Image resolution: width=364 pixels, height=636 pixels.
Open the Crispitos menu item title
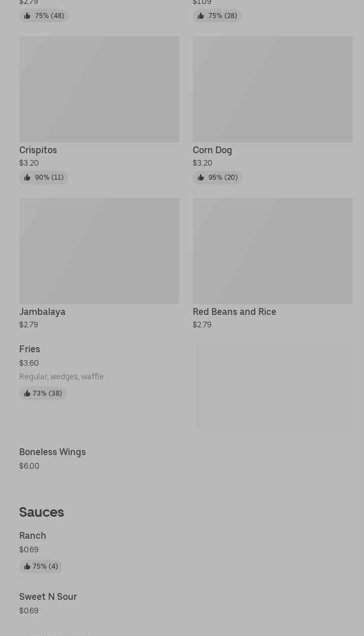tap(38, 150)
